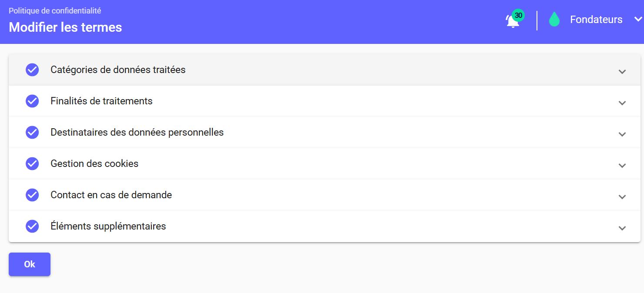Click the green droplet logo icon

(554, 20)
